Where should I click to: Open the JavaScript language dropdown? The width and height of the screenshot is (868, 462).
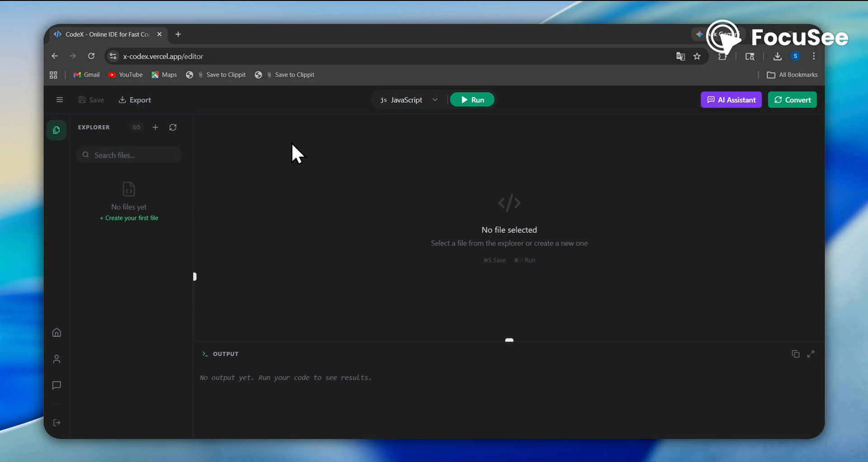pos(409,100)
